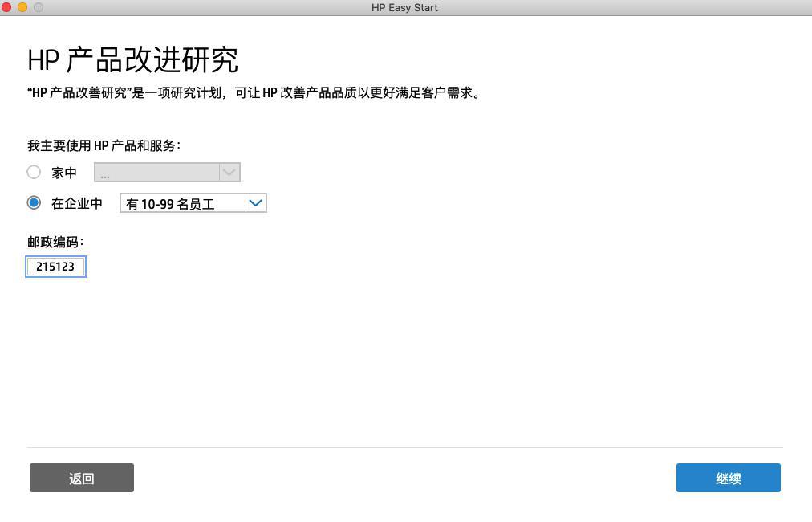Click the description sentence about HP 产品改善研究
Image resolution: width=812 pixels, height=522 pixels.
pos(254,93)
